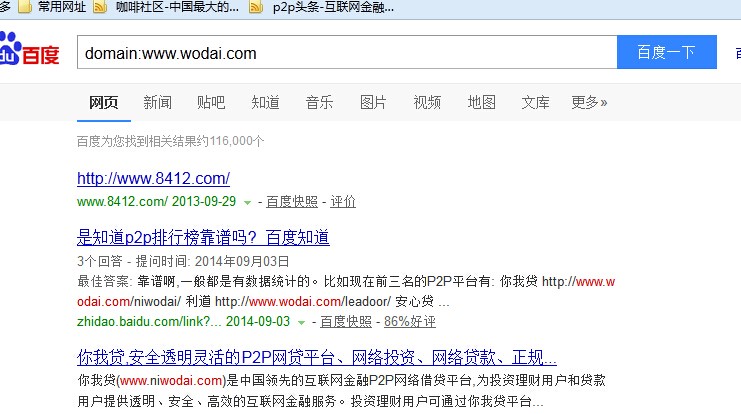Screen dimensions: 741x414
Task: Switch to the 知道 tab
Action: pos(265,102)
